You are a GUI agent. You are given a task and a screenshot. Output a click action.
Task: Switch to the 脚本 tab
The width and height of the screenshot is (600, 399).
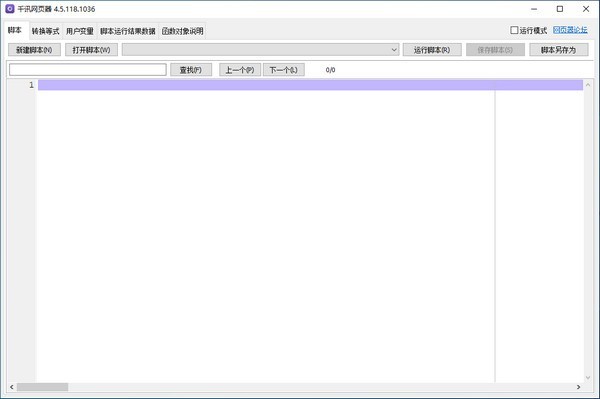coord(15,30)
